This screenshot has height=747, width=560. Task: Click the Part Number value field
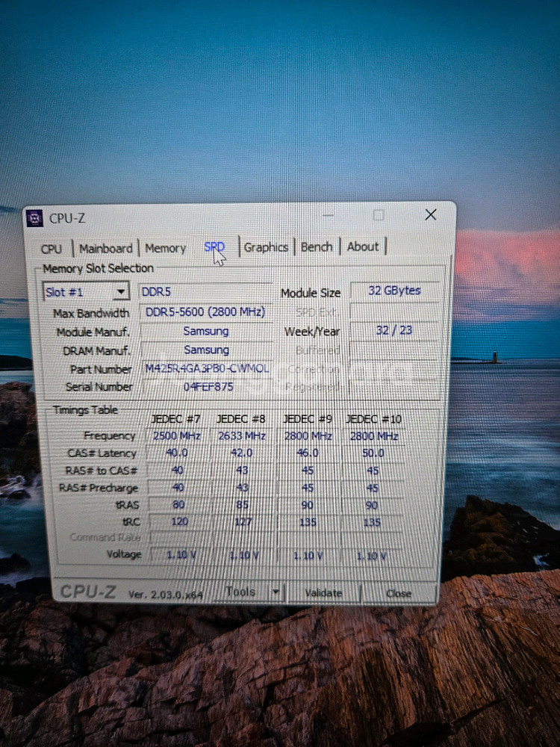click(206, 369)
